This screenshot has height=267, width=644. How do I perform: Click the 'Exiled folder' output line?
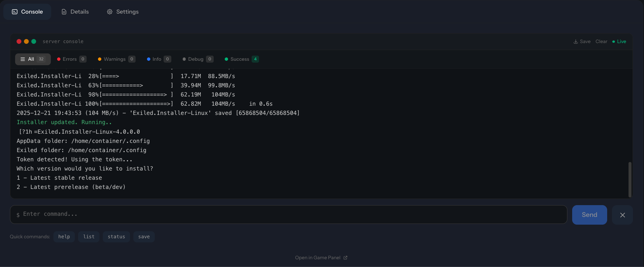pyautogui.click(x=81, y=150)
